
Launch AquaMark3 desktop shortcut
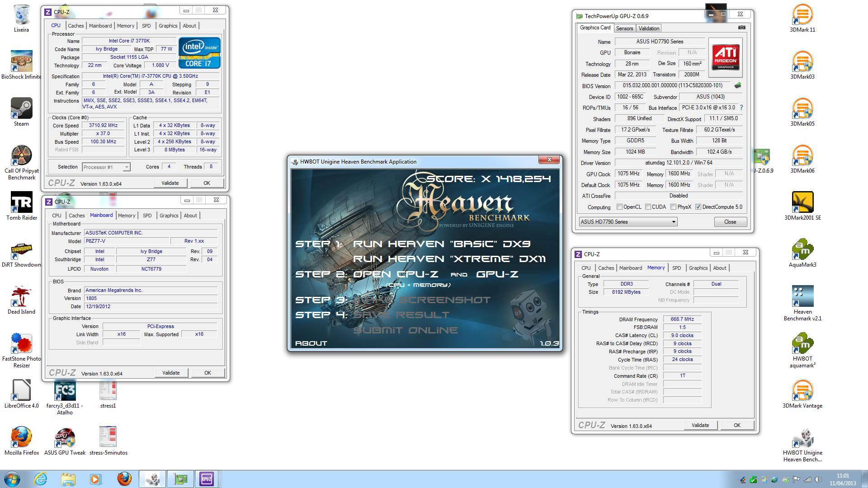802,253
